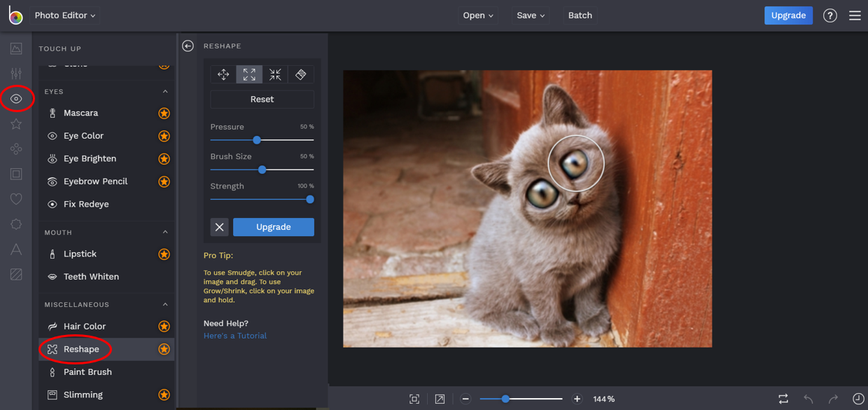Click the Fit to Screen icon

click(x=414, y=399)
